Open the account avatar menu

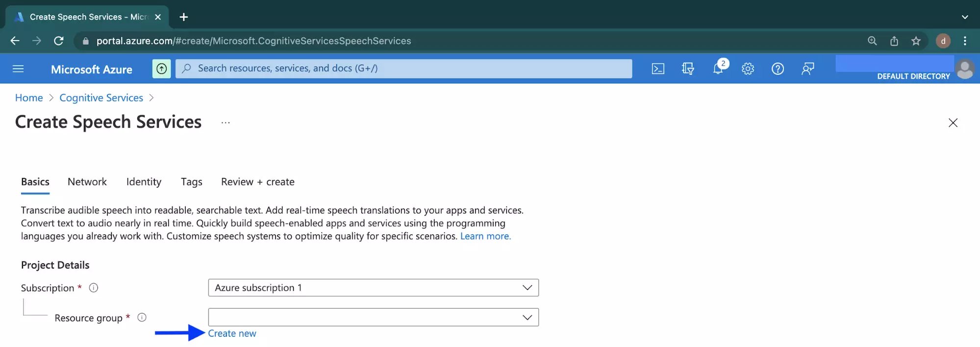coord(965,69)
